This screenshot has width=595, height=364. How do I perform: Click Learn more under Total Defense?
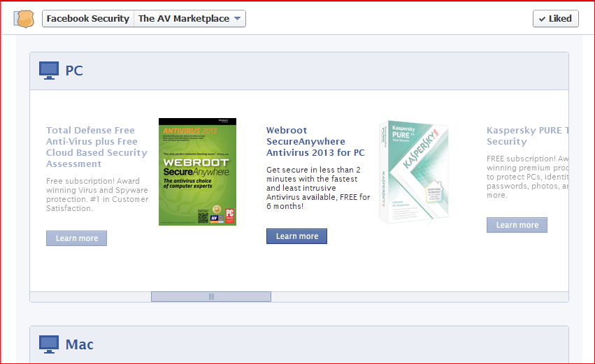click(77, 238)
